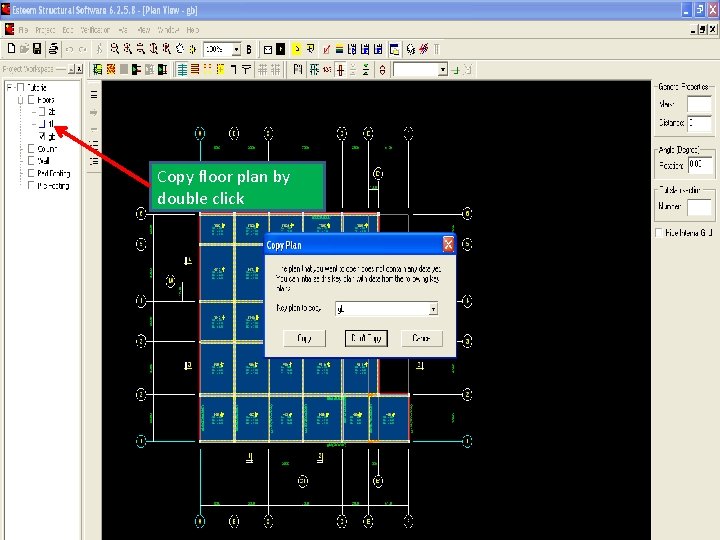Open the zoom percentage dropdown

(x=236, y=49)
